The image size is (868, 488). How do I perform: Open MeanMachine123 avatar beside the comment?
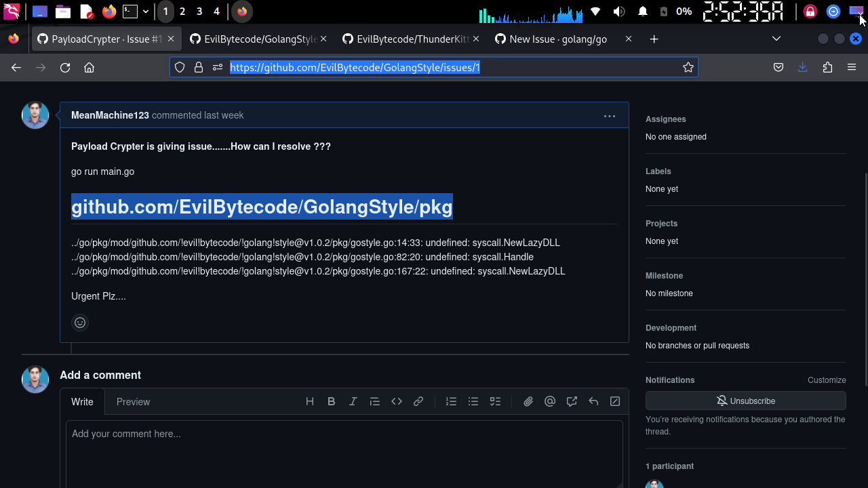pyautogui.click(x=35, y=115)
